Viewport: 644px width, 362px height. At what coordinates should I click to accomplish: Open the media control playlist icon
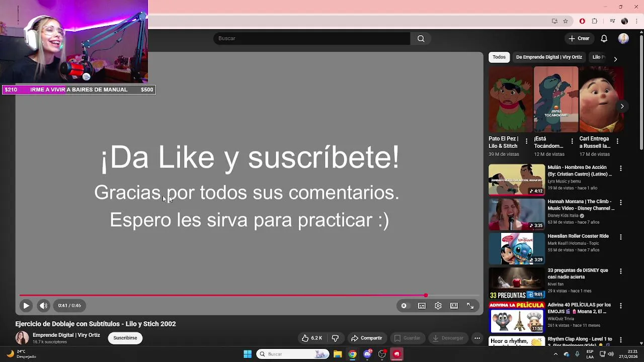point(612,21)
